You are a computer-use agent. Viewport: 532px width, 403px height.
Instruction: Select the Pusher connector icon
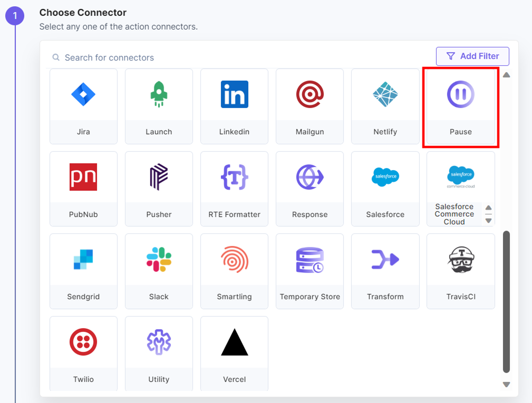[159, 177]
